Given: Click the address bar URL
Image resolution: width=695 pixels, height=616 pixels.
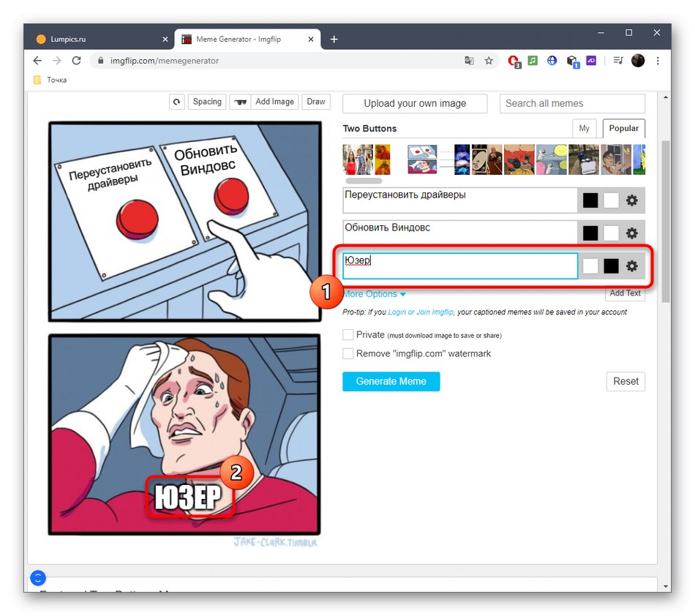Looking at the screenshot, I should [165, 61].
